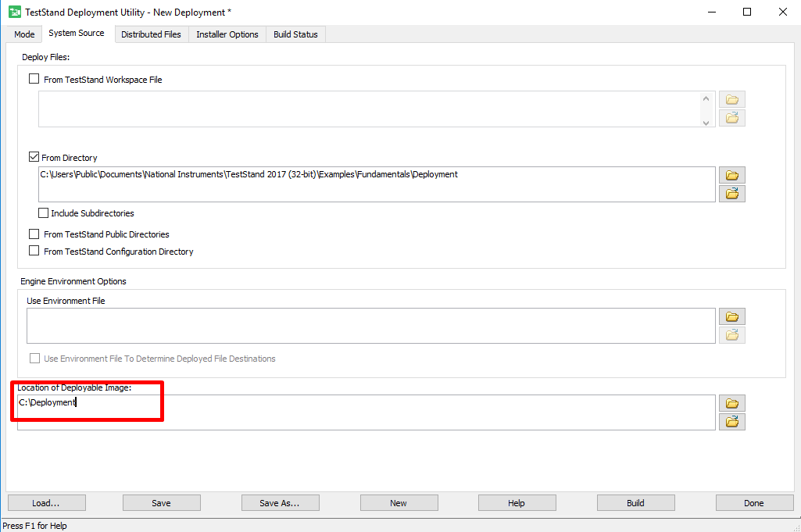The image size is (801, 532).
Task: Click the Load... button
Action: click(46, 503)
